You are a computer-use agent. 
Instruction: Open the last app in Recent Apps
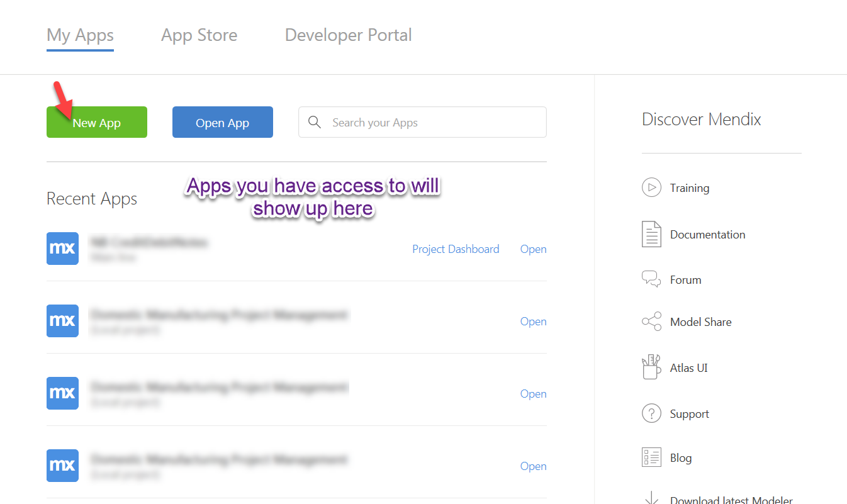[533, 466]
